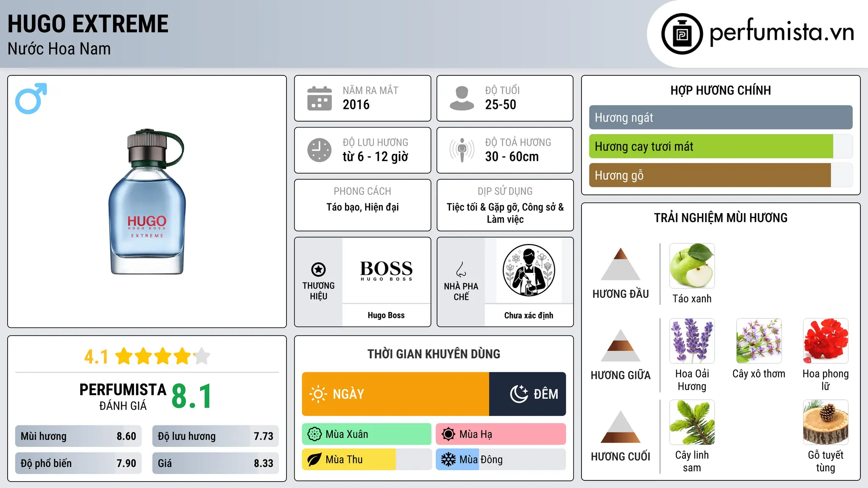This screenshot has width=868, height=488.
Task: Click the Hugo Boss brand logo
Action: point(386,270)
